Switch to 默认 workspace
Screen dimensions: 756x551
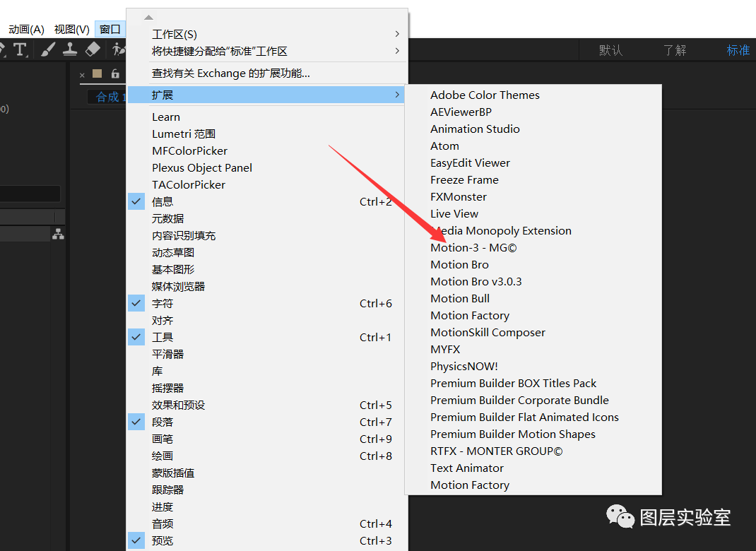[611, 50]
